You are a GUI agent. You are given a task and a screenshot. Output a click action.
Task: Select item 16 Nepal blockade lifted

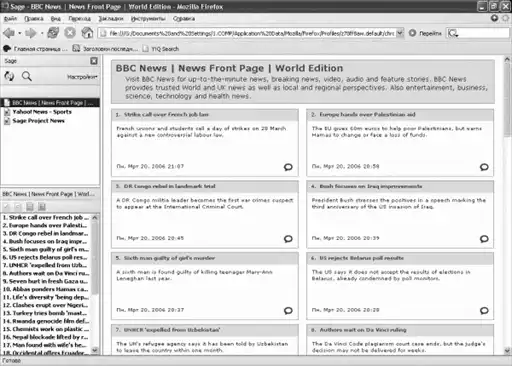tap(46, 337)
